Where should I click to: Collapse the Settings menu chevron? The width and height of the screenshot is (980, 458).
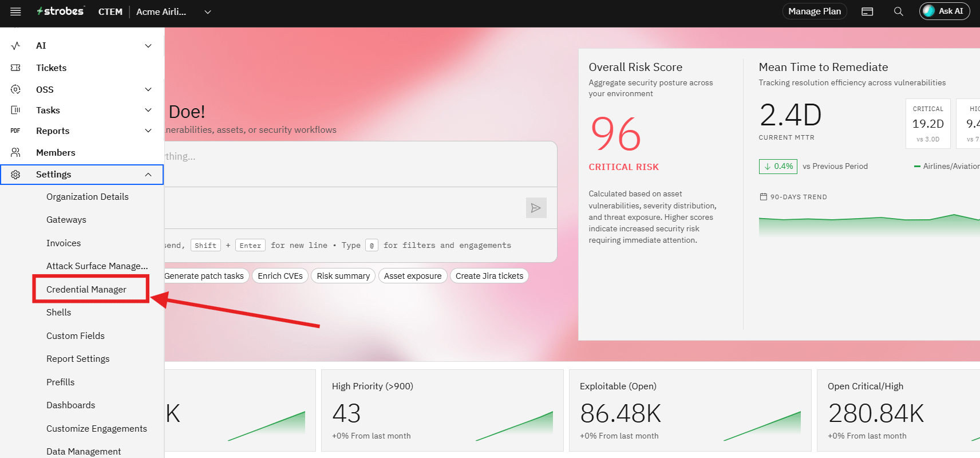click(148, 175)
